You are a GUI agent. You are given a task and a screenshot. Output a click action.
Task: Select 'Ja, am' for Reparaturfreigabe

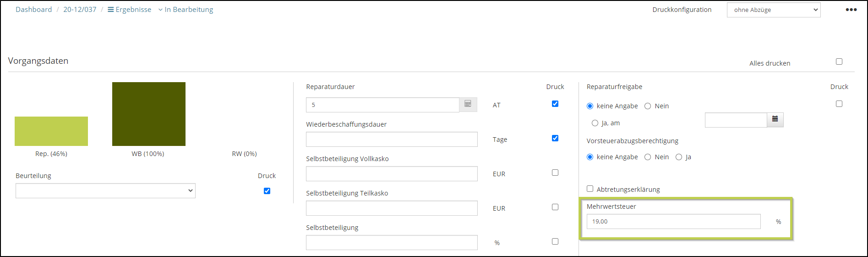click(x=595, y=123)
